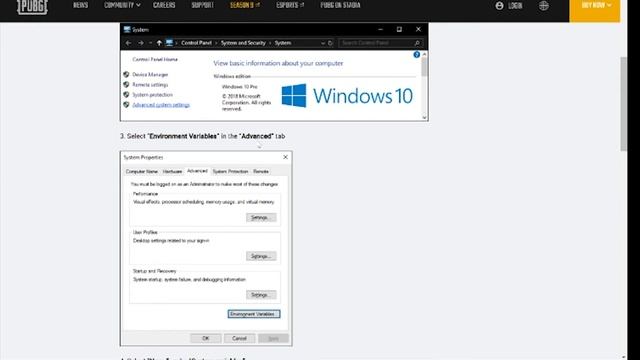Click the LOGIN text link
This screenshot has width=640, height=360.
(515, 6)
